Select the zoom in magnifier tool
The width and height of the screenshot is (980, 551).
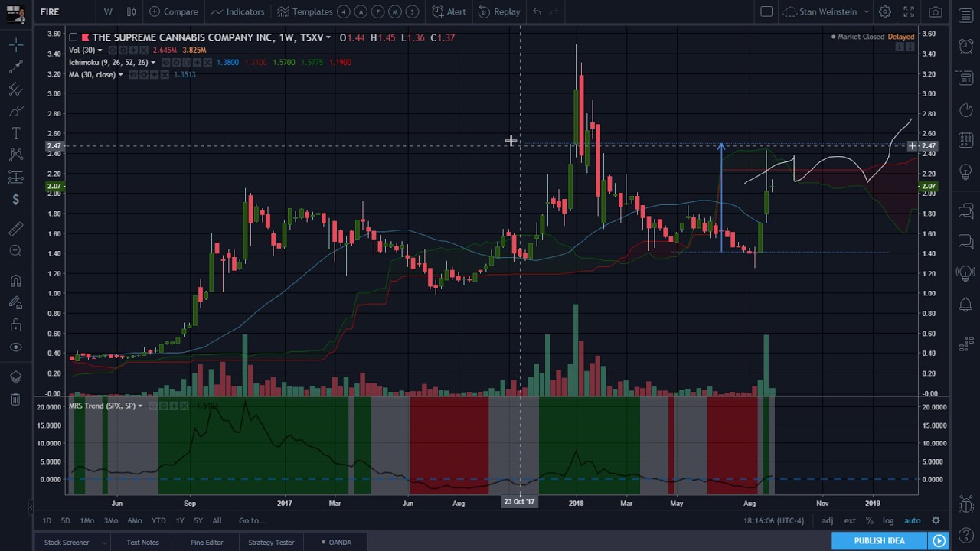(15, 251)
